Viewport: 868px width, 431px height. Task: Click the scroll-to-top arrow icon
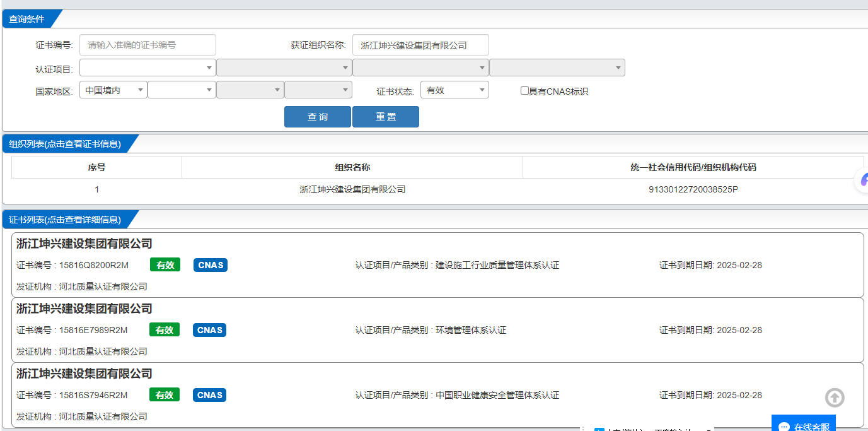[835, 398]
